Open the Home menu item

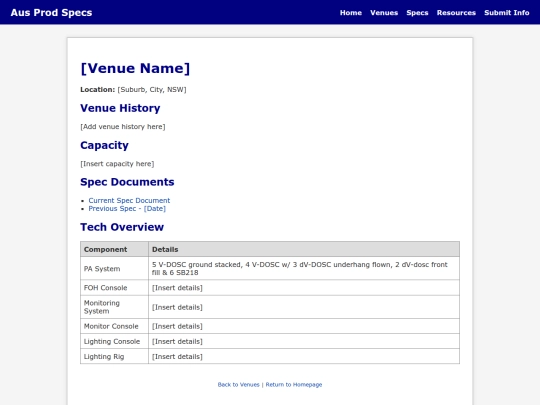[x=351, y=13]
